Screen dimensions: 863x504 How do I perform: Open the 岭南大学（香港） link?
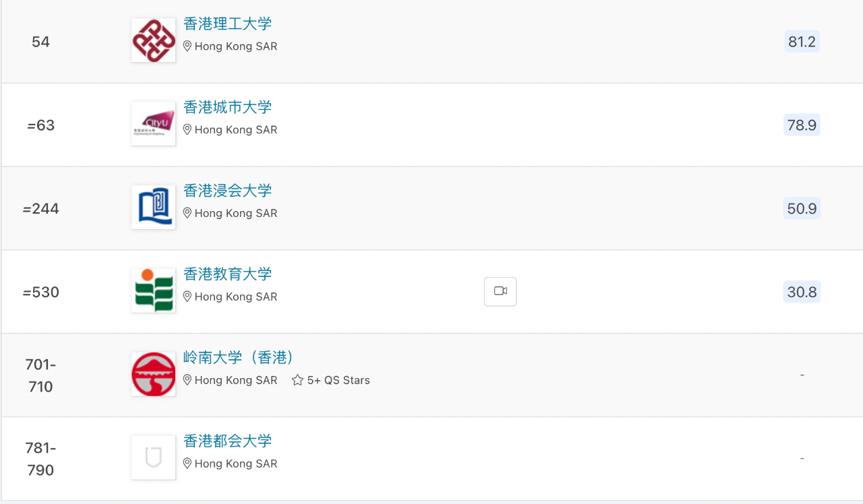point(239,358)
